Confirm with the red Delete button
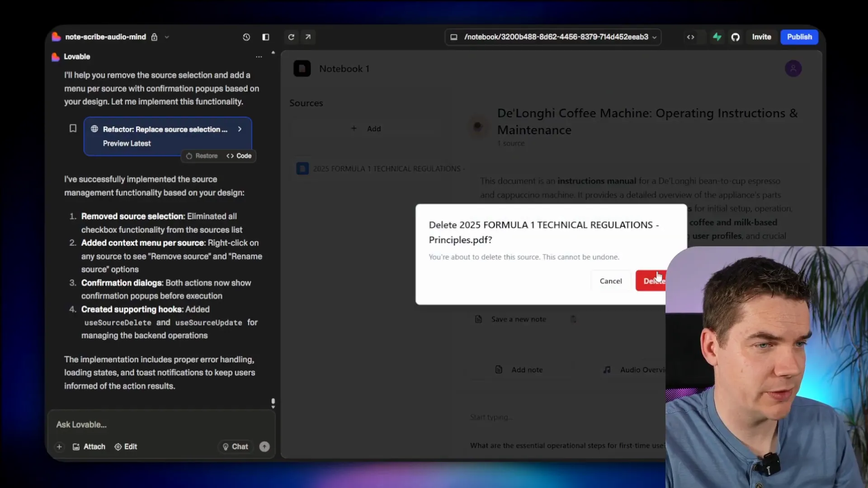Screen dimensions: 868x488 (651, 281)
